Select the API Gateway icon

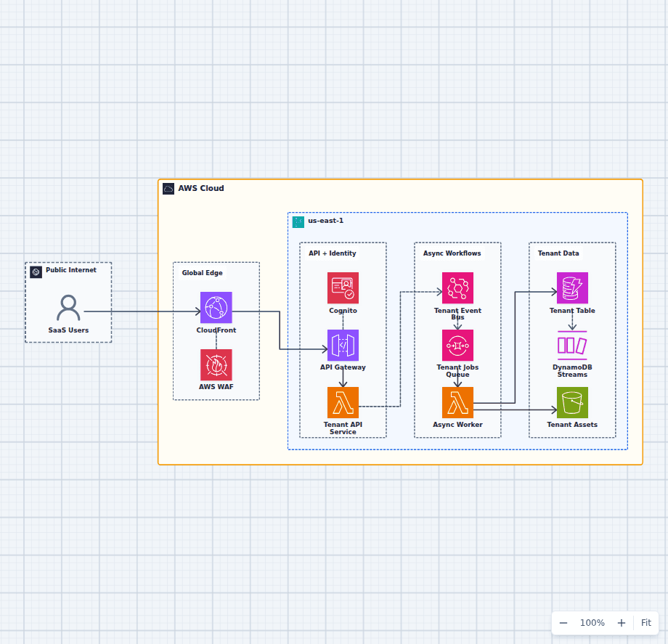[x=343, y=345]
